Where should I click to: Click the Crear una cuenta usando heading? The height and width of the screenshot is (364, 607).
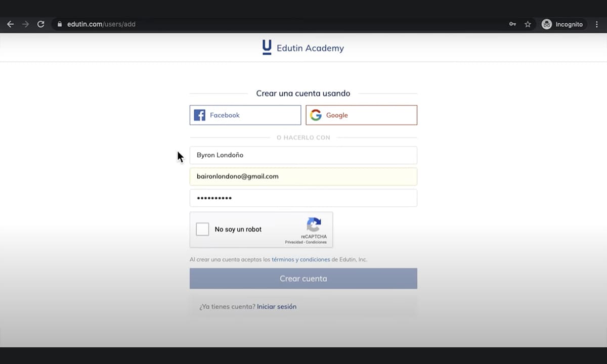coord(303,94)
